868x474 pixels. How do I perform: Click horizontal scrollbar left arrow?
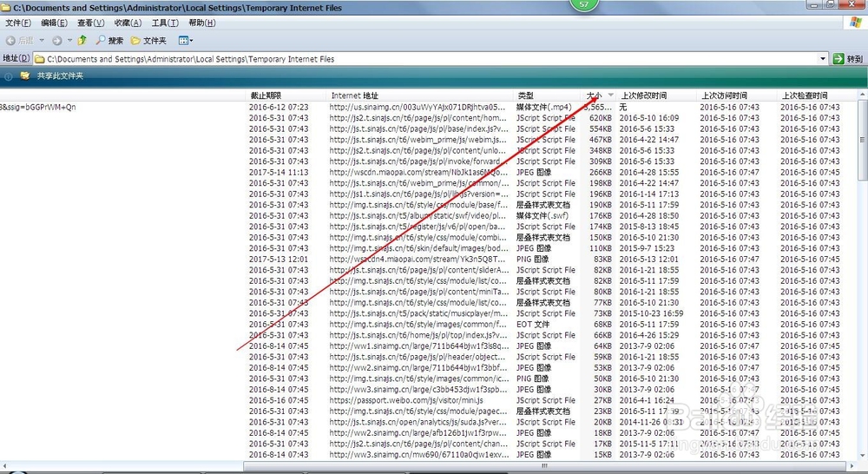tap(4, 466)
